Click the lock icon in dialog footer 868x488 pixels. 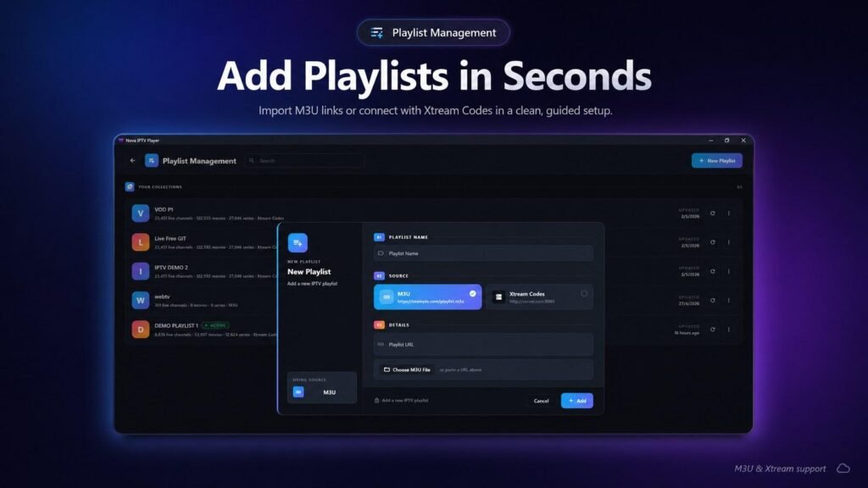377,401
